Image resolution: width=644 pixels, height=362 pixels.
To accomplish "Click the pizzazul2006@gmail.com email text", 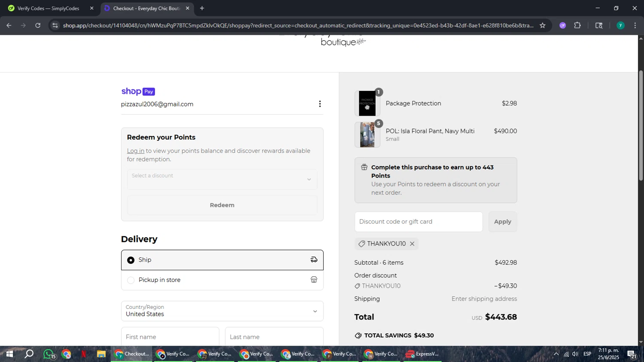I will (x=157, y=104).
